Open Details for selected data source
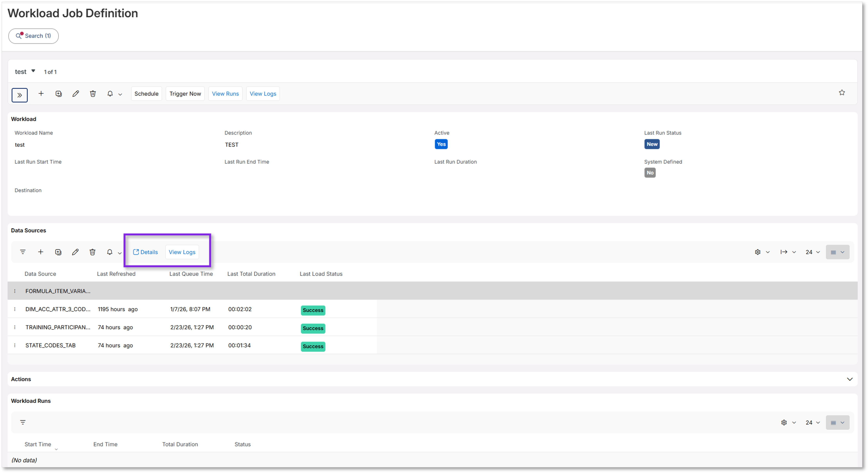Screen dimensions: 868x473 [145, 252]
